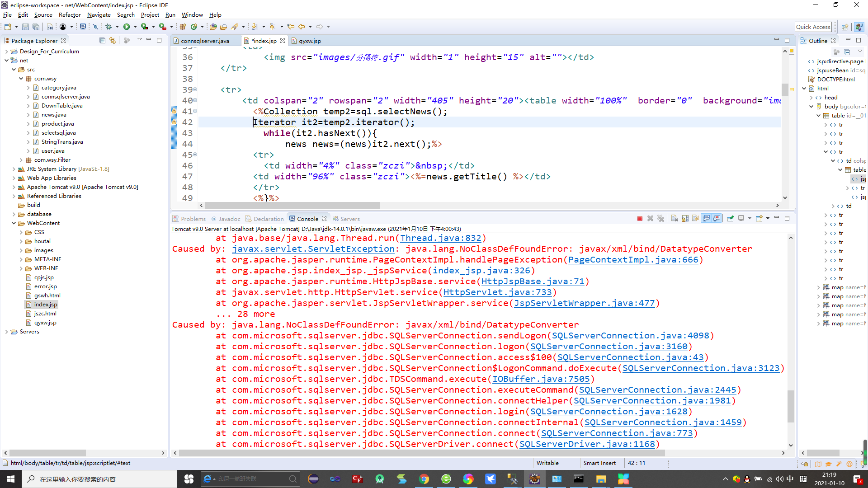Click the Debug bug icon
The height and width of the screenshot is (488, 868).
(x=109, y=27)
